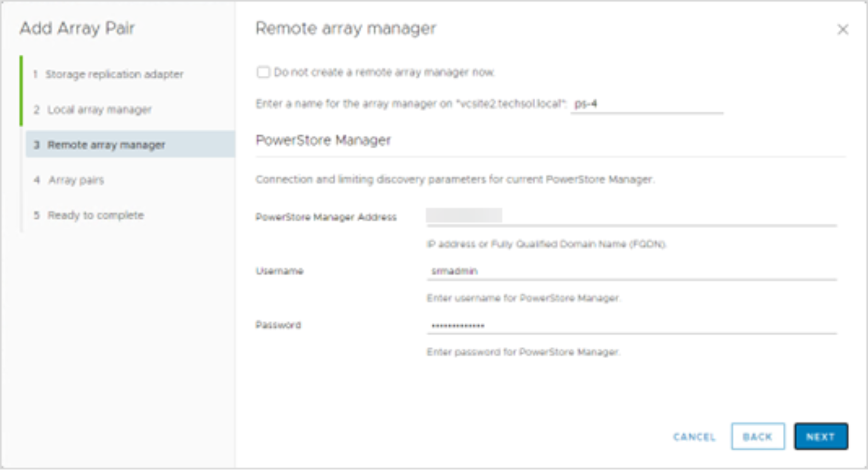
Task: Click the CANCEL button
Action: tap(694, 437)
